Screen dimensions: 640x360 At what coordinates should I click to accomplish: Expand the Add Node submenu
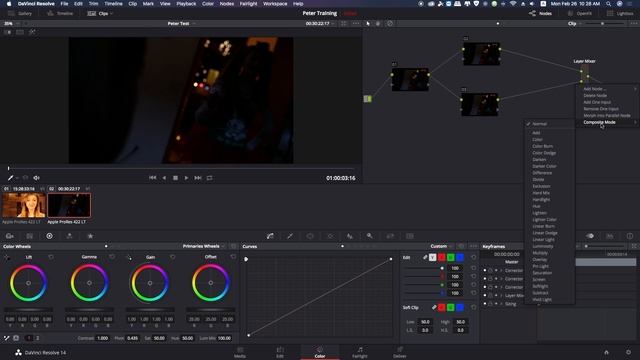[x=607, y=89]
